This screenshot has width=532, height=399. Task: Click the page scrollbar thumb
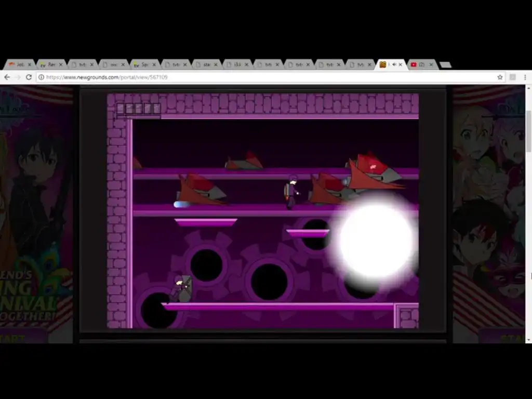tap(528, 131)
